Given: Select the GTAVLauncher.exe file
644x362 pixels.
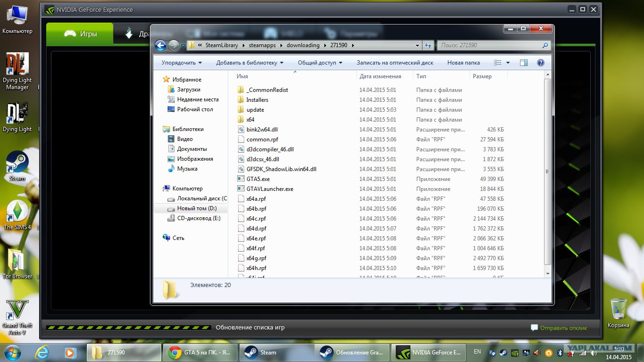Looking at the screenshot, I should [x=270, y=189].
